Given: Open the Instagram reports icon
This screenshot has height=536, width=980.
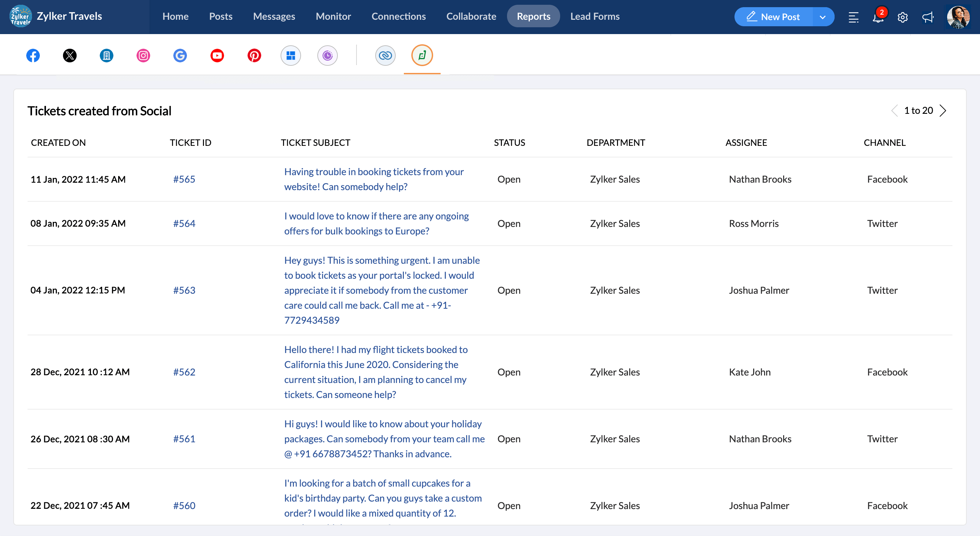Looking at the screenshot, I should click(x=143, y=56).
